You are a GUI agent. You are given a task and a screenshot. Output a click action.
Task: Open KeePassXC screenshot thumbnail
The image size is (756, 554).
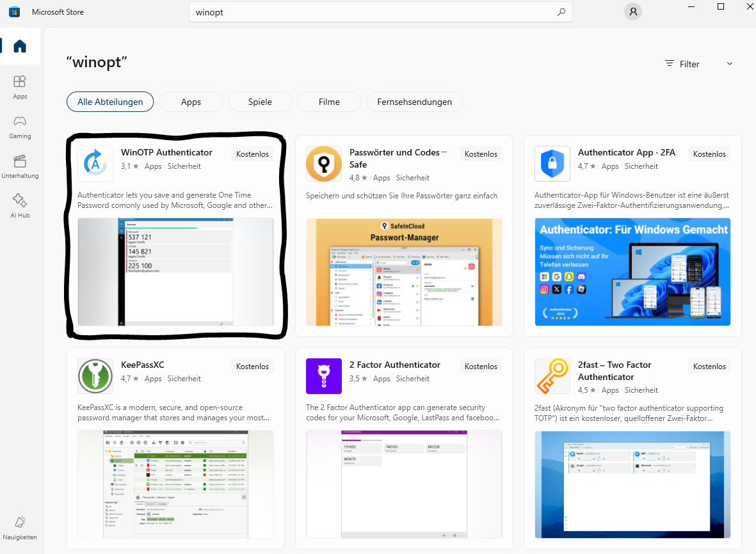[x=175, y=484]
